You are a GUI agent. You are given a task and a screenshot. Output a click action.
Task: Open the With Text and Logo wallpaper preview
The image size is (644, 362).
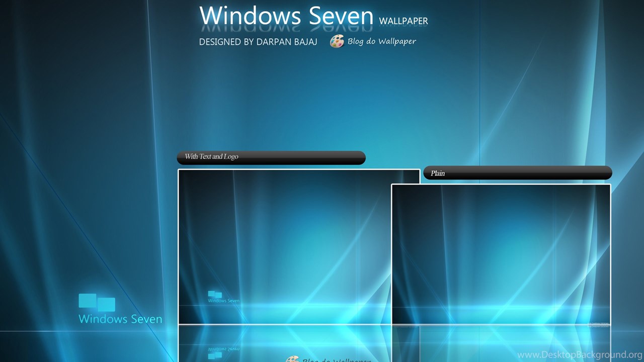click(284, 236)
